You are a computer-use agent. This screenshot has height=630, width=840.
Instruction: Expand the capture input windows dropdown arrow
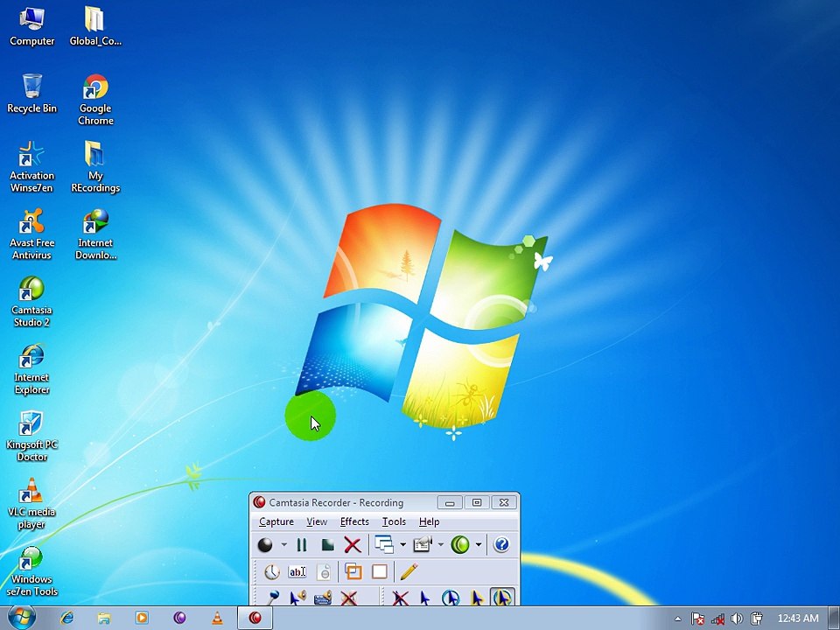[402, 545]
